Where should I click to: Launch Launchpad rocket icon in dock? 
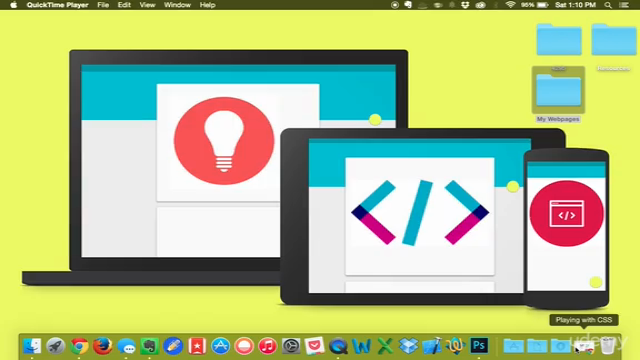click(x=56, y=346)
